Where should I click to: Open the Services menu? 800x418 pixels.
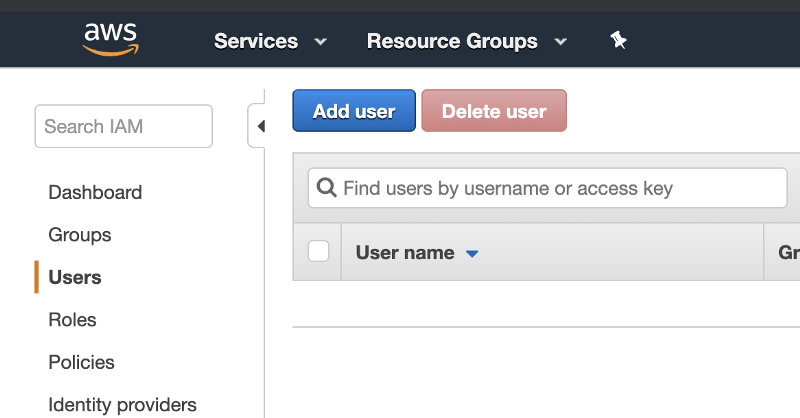(x=256, y=41)
